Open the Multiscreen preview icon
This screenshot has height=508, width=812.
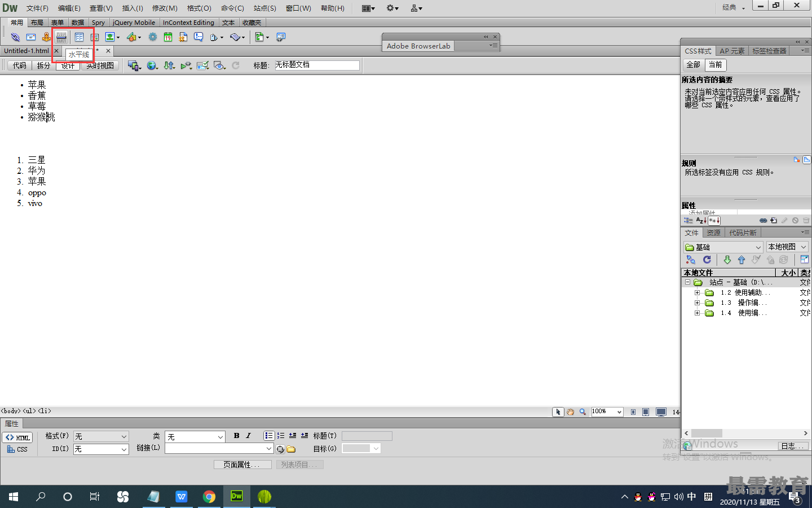pos(134,65)
